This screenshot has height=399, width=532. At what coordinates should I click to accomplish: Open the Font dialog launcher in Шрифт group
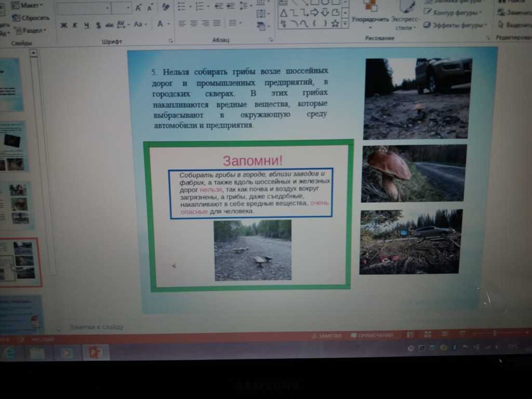click(170, 41)
